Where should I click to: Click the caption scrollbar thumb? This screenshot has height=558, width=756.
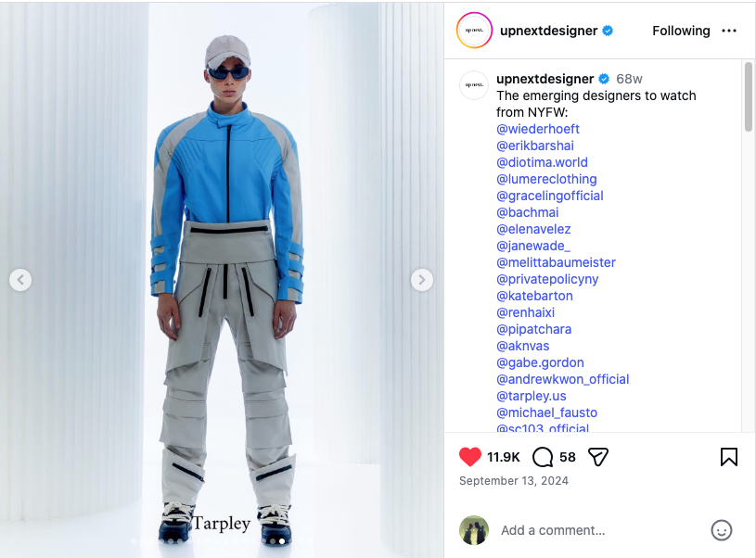point(748,96)
